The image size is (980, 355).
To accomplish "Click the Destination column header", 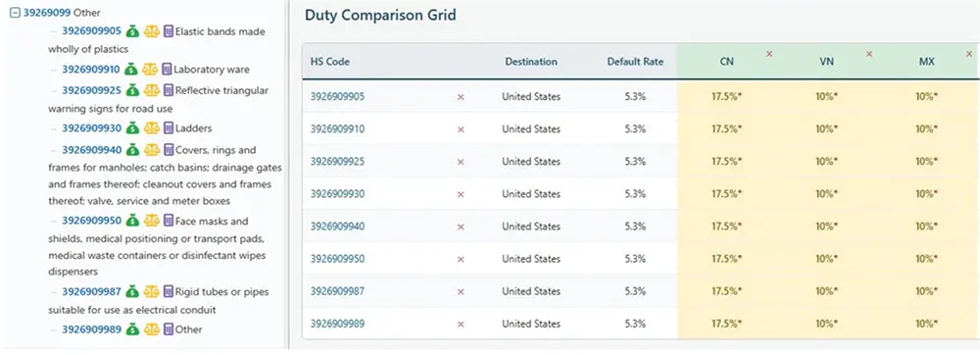I will pos(531,62).
